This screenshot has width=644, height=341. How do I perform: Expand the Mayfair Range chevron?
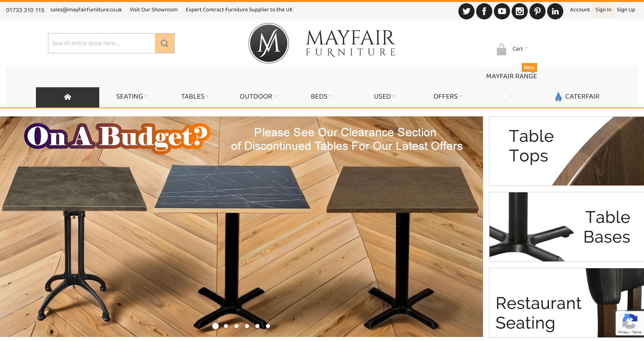[511, 96]
